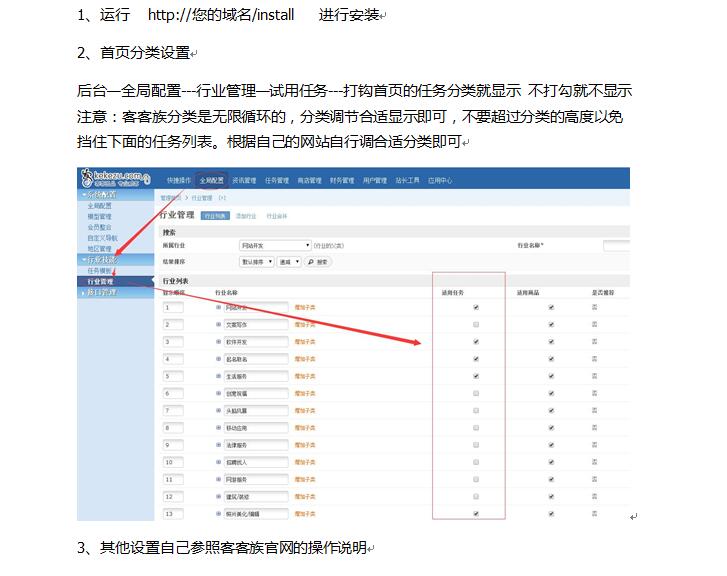Check 适用任务 checkbox in row 2
This screenshot has height=576, width=727.
(x=476, y=324)
